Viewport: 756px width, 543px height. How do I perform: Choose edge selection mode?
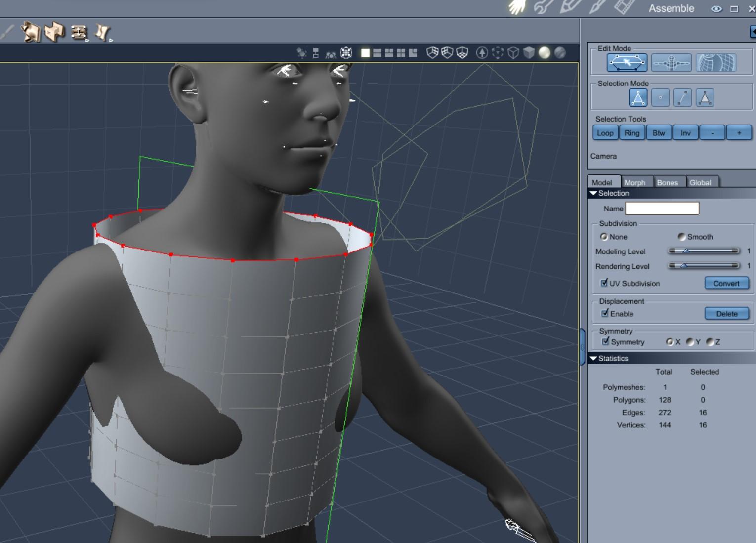pyautogui.click(x=682, y=98)
